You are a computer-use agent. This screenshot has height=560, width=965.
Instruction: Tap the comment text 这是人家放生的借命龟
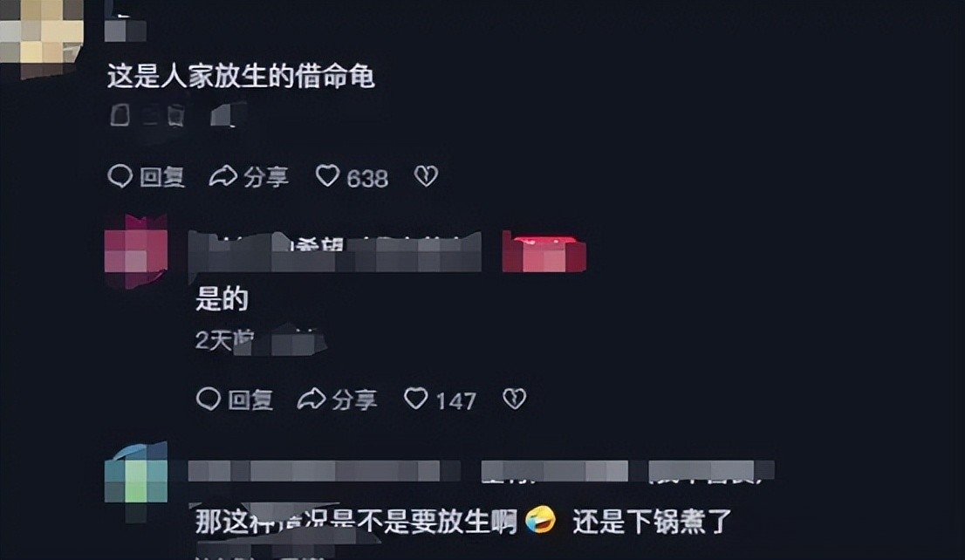tap(241, 77)
